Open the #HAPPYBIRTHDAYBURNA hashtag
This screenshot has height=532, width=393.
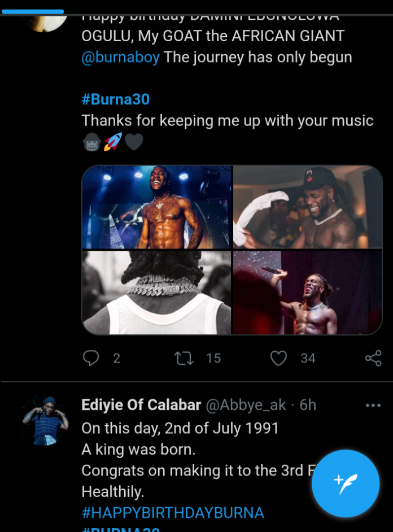point(173,513)
